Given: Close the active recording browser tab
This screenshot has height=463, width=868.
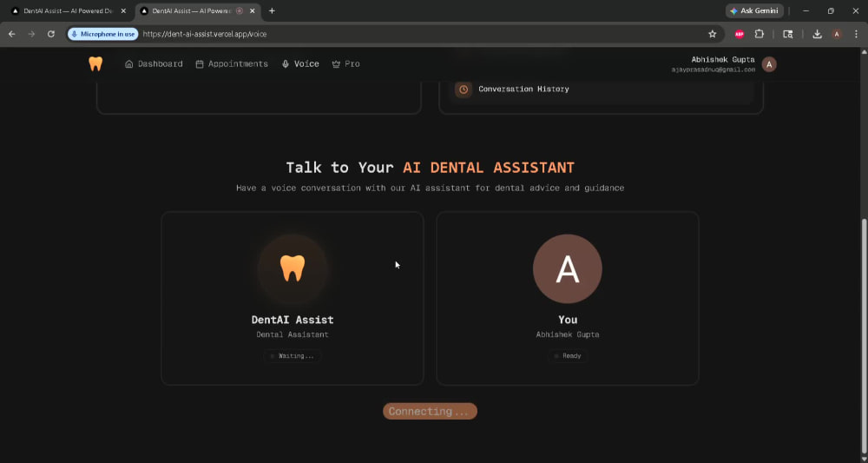Looking at the screenshot, I should click(x=253, y=11).
